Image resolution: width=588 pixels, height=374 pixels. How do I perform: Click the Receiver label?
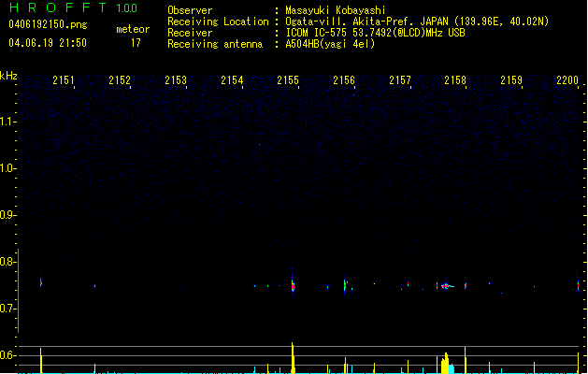click(190, 33)
